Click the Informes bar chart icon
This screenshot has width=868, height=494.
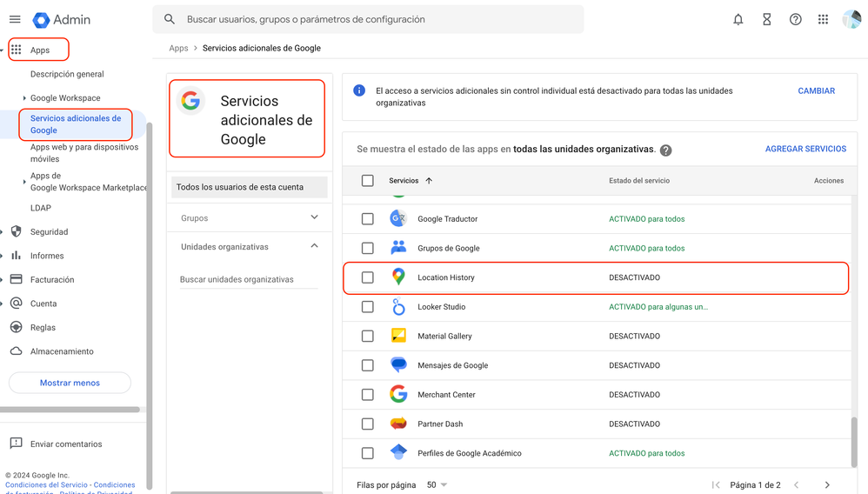point(16,256)
